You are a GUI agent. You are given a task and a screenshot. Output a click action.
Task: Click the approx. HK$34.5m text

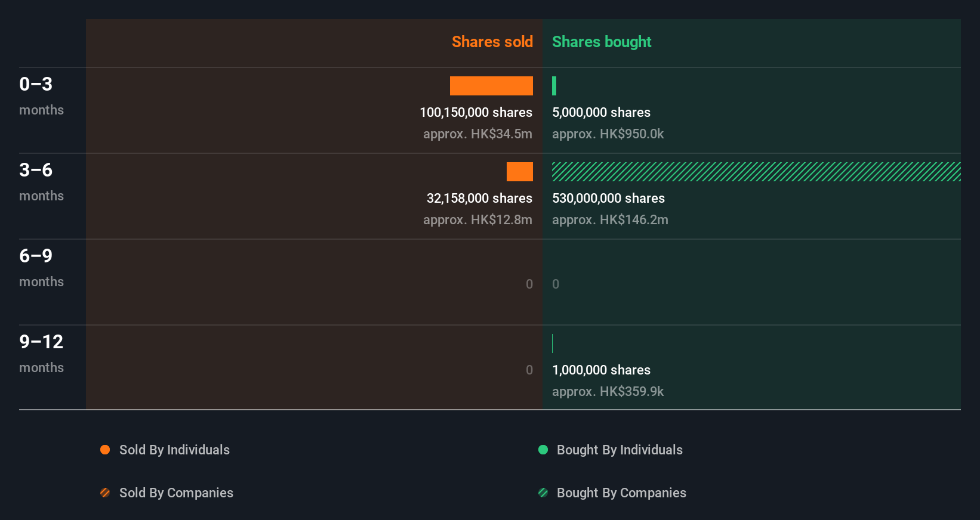(477, 134)
